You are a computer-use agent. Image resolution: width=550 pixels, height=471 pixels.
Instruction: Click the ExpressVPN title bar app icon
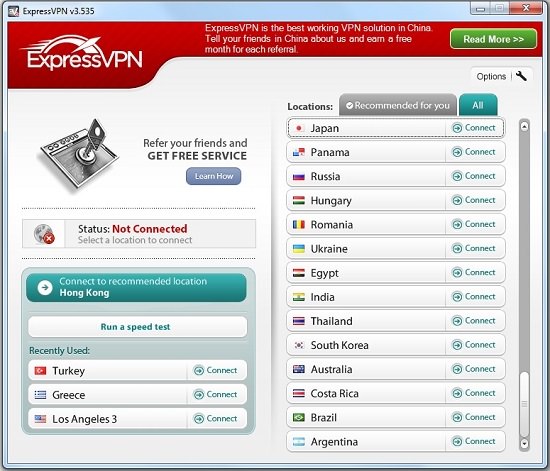pyautogui.click(x=13, y=11)
